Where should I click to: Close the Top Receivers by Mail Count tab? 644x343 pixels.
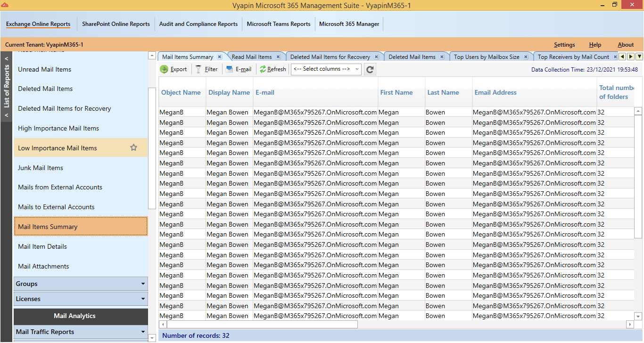pos(615,57)
